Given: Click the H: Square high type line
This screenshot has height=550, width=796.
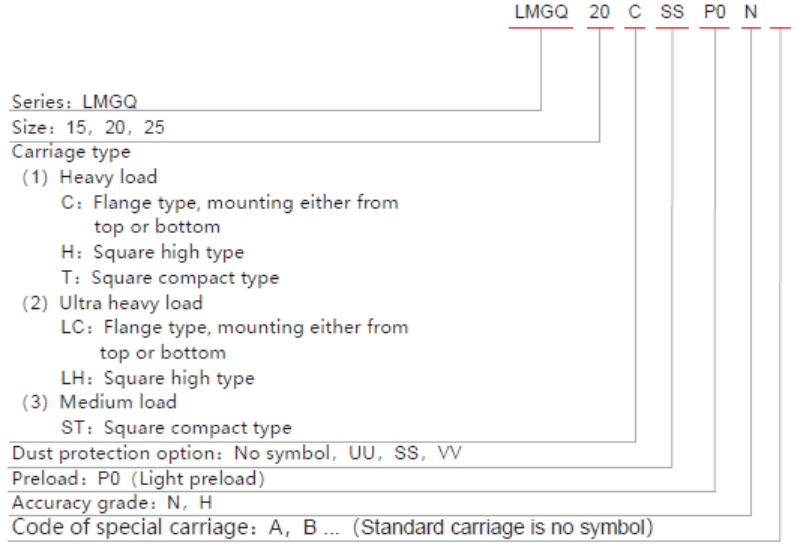Looking at the screenshot, I should 152,252.
